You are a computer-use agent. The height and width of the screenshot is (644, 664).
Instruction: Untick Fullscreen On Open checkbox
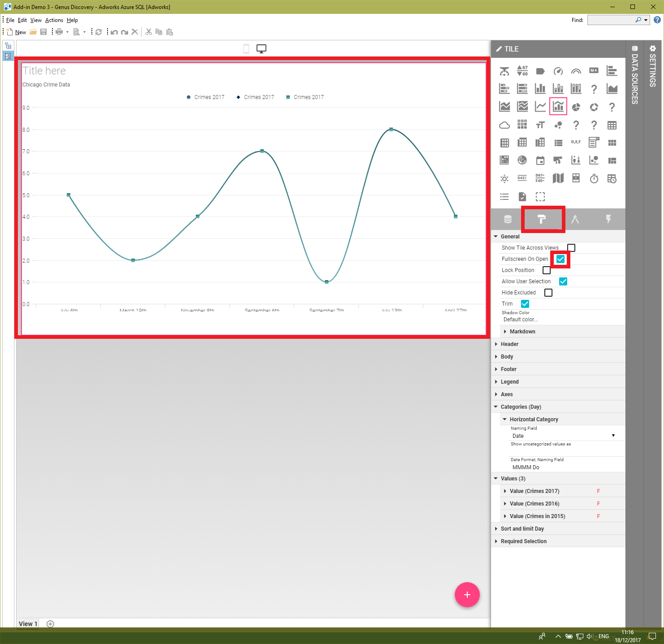pyautogui.click(x=561, y=259)
